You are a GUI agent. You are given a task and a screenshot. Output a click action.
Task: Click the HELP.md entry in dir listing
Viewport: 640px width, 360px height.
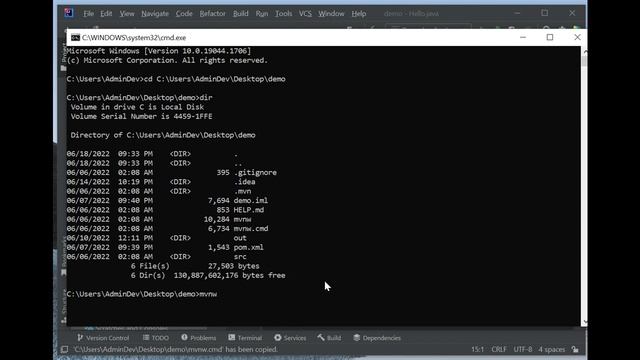(x=249, y=210)
